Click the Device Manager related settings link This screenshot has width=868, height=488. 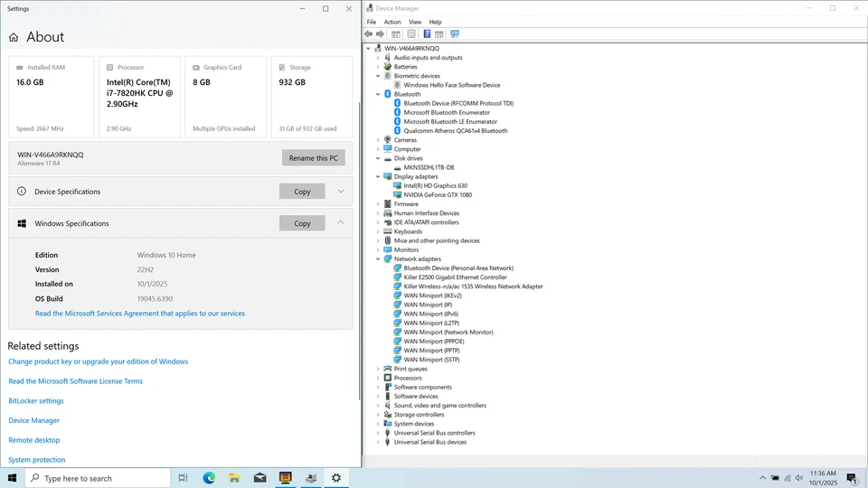[33, 420]
